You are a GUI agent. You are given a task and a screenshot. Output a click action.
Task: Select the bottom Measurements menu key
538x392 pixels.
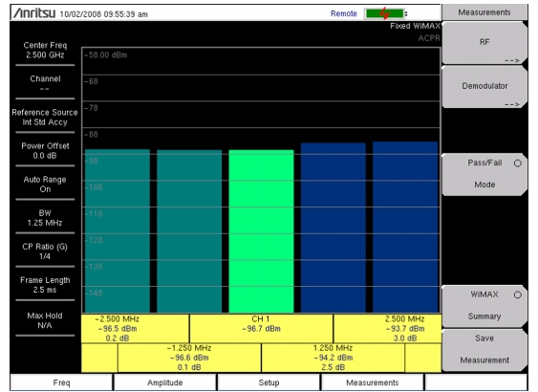click(373, 382)
